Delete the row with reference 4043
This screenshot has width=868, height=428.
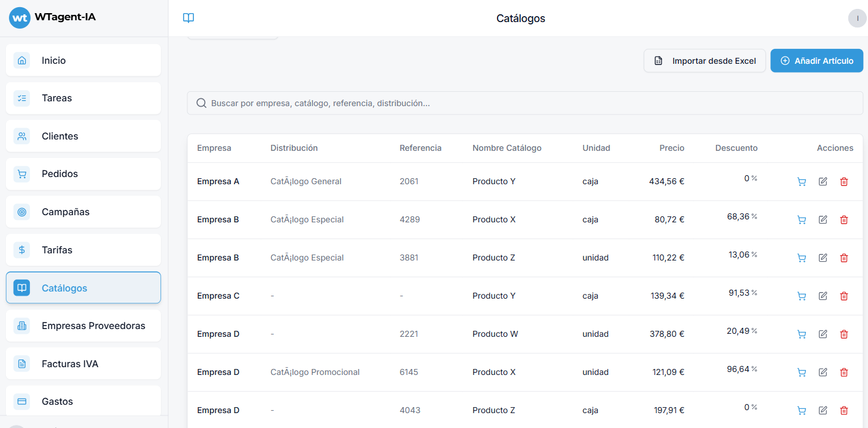(844, 411)
